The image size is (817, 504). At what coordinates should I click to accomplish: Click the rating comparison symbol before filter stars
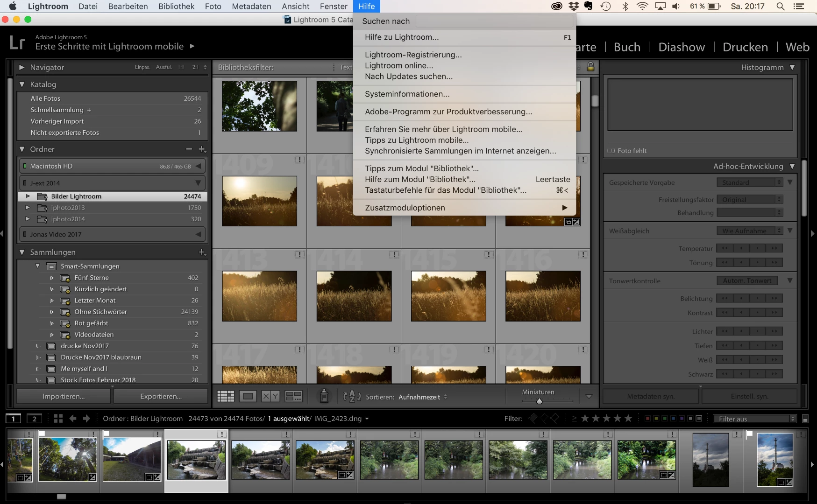click(x=574, y=419)
